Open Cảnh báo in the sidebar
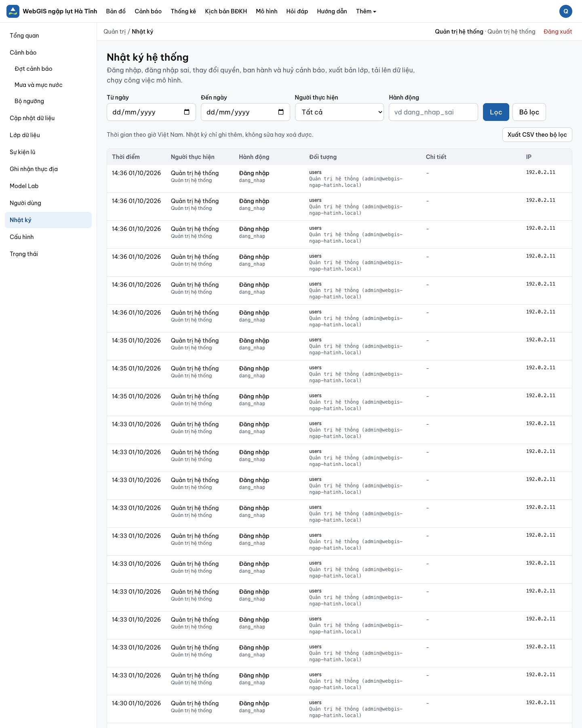 click(48, 53)
